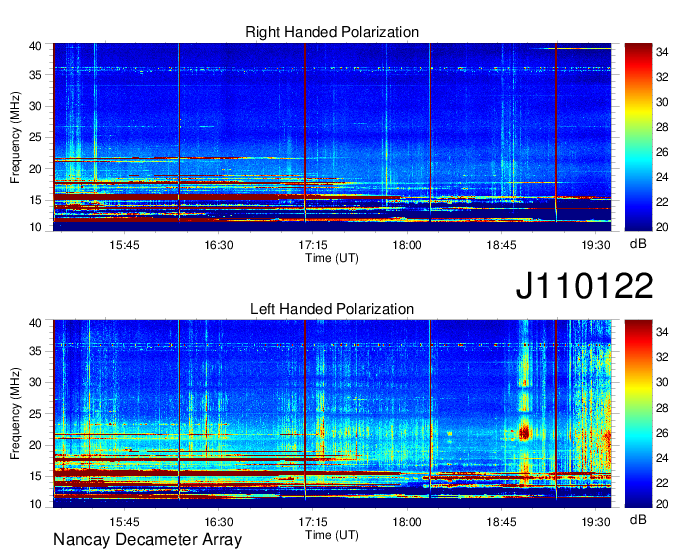Click the 10 MHz label on the top plot
The width and height of the screenshot is (680, 552).
(x=35, y=227)
